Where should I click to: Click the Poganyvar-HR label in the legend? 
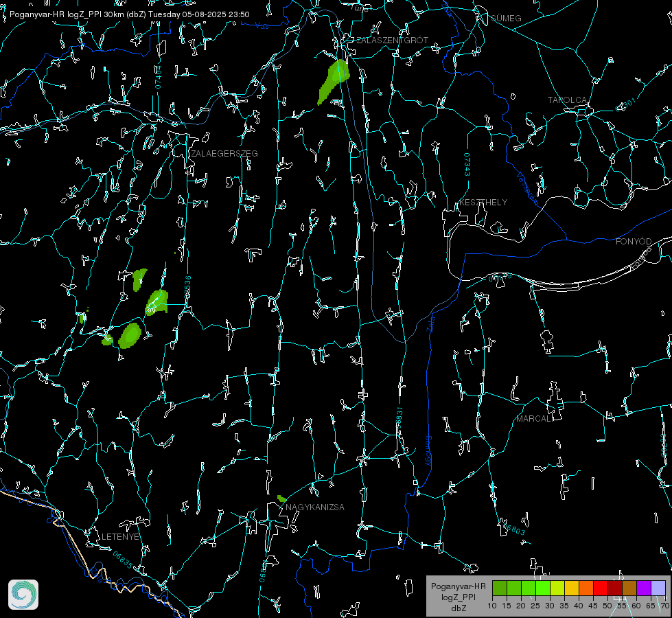tap(458, 586)
